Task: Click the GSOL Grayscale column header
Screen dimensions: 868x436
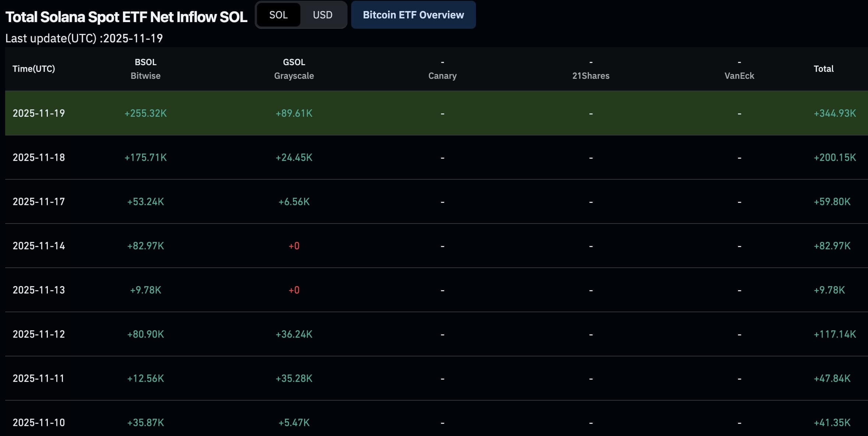Action: [x=294, y=69]
